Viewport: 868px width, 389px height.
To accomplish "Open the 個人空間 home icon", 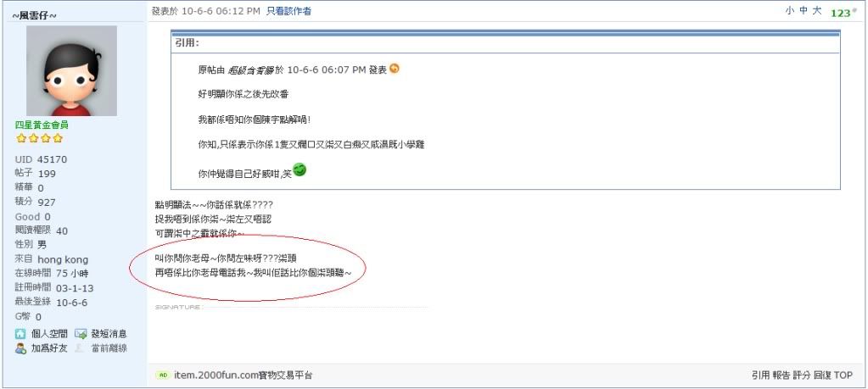I will [20, 334].
